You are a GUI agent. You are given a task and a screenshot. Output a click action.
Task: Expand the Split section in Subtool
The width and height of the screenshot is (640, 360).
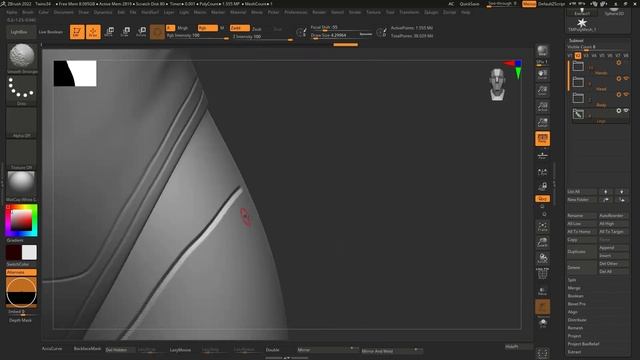click(x=572, y=280)
